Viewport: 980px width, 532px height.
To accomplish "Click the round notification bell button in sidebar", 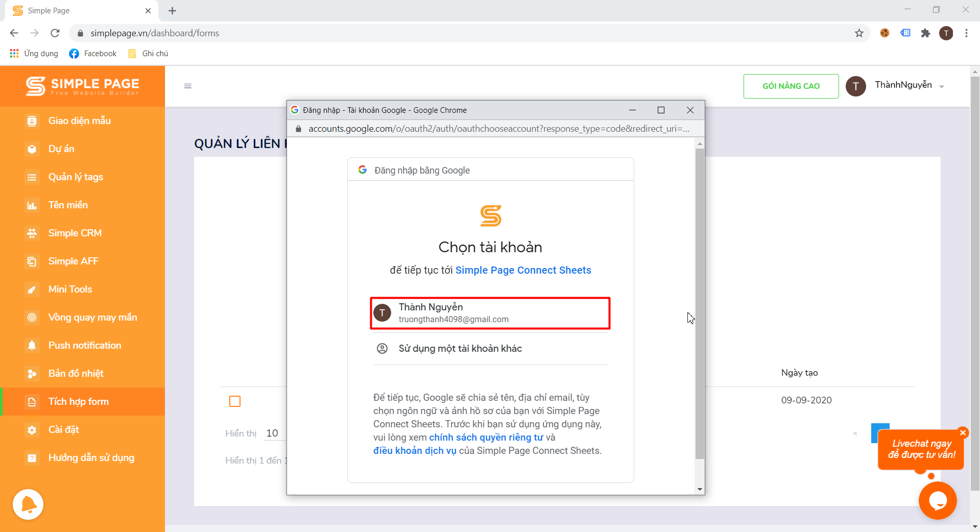I will 28,504.
